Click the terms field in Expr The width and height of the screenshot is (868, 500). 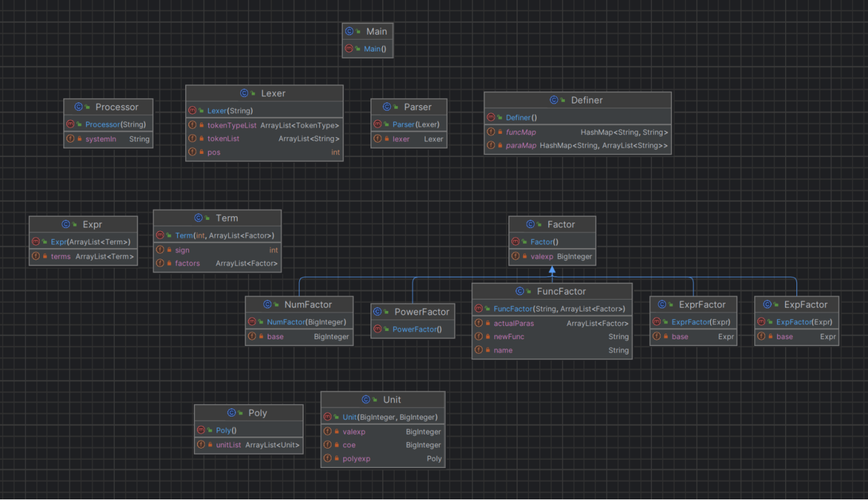[83, 257]
